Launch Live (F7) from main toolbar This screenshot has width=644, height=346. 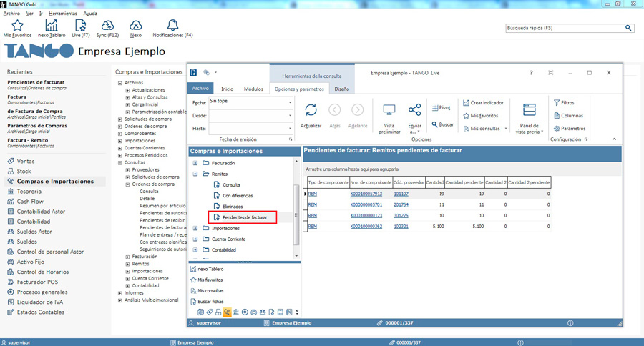click(80, 26)
